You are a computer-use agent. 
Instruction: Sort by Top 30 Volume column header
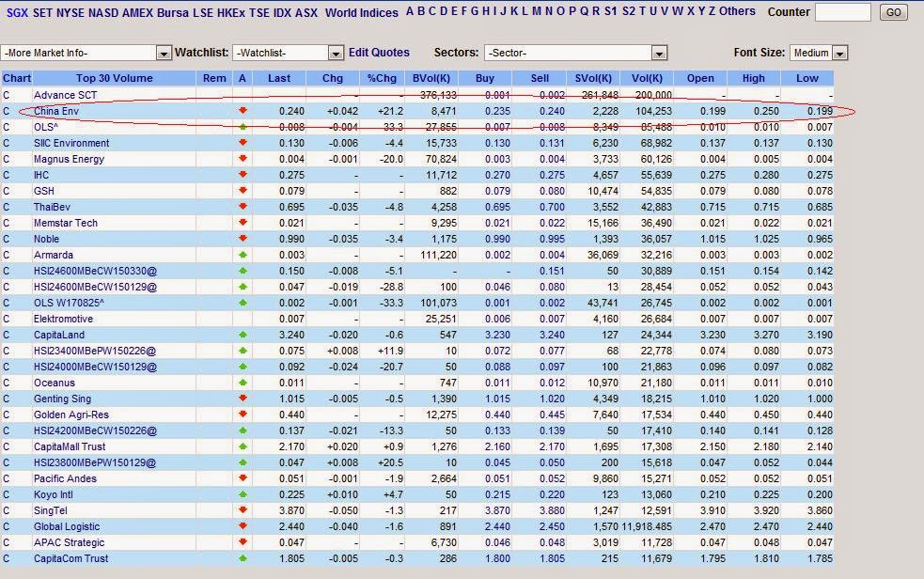pyautogui.click(x=115, y=78)
